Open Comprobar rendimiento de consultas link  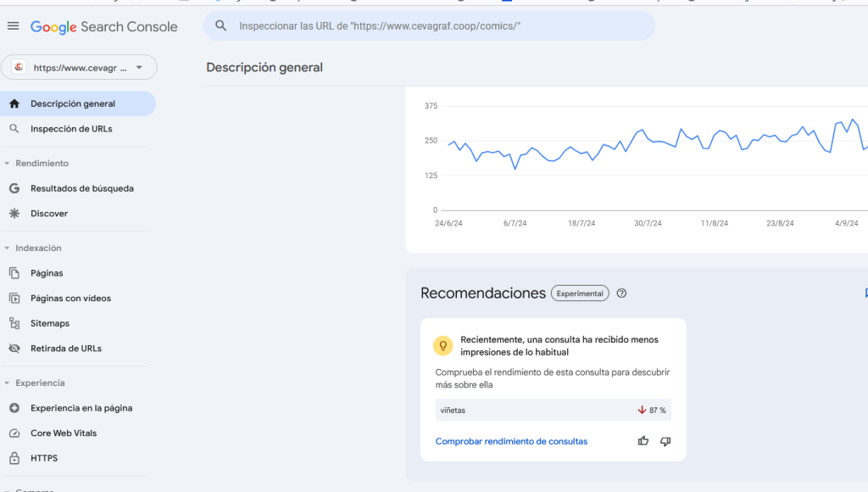pyautogui.click(x=511, y=441)
